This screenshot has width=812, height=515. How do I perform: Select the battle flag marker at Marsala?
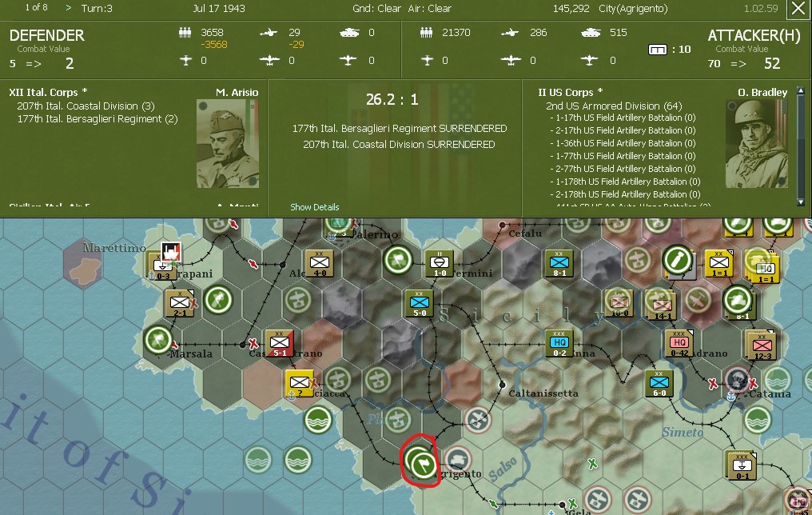pyautogui.click(x=158, y=341)
